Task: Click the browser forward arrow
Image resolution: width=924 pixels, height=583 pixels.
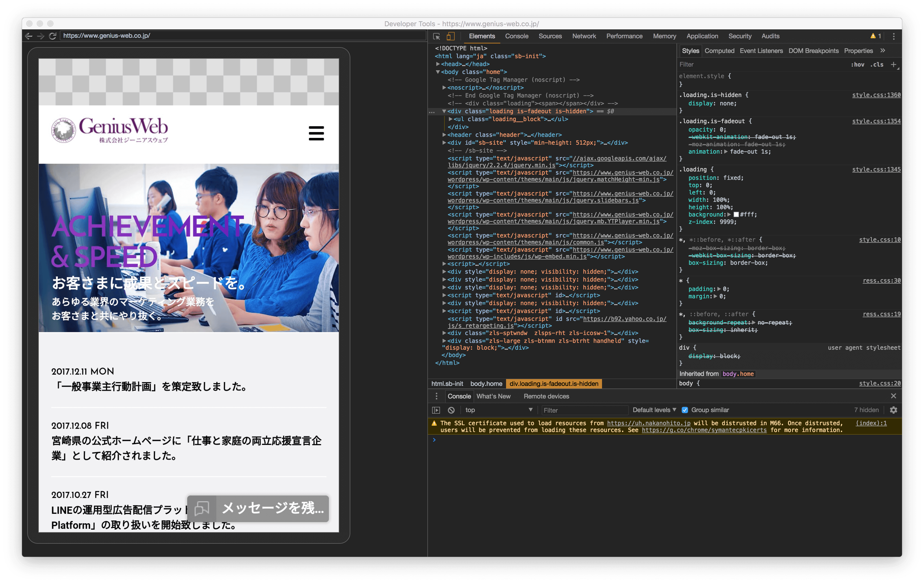Action: point(40,36)
